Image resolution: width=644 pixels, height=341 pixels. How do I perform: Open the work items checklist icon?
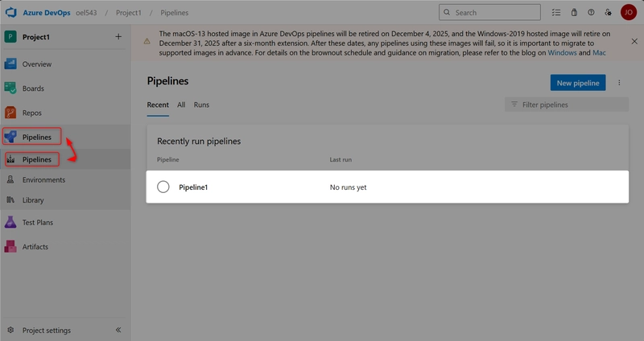click(x=556, y=13)
